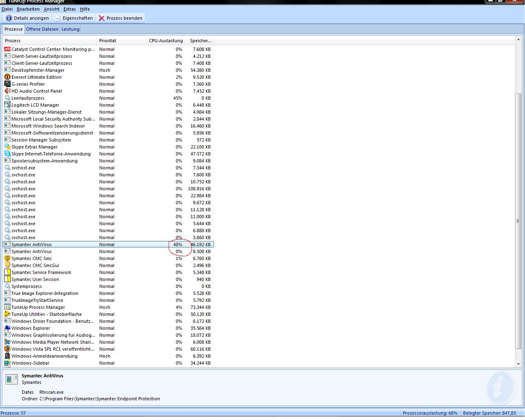
Task: Click the Eigenschaften toolbar button
Action: [x=74, y=18]
